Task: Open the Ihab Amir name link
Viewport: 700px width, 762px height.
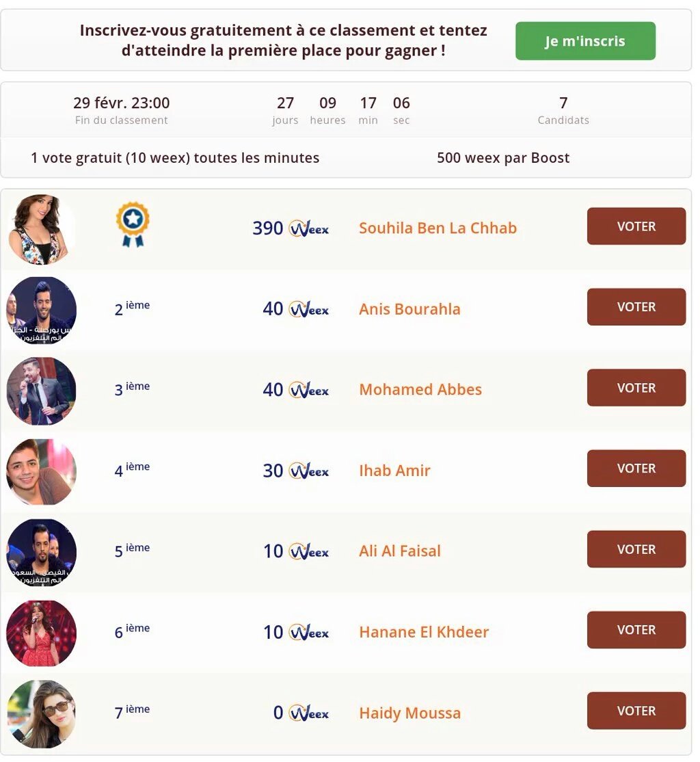Action: point(394,471)
